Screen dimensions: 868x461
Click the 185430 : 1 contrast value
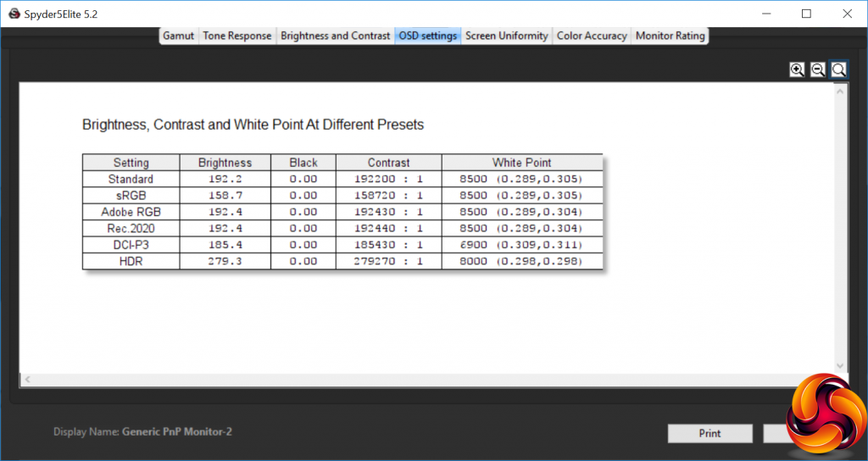click(x=388, y=245)
